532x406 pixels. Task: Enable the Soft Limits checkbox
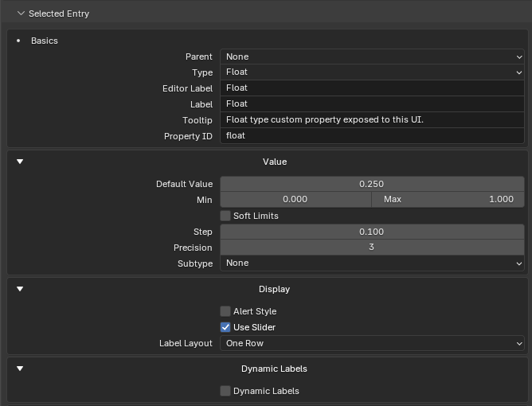(225, 216)
